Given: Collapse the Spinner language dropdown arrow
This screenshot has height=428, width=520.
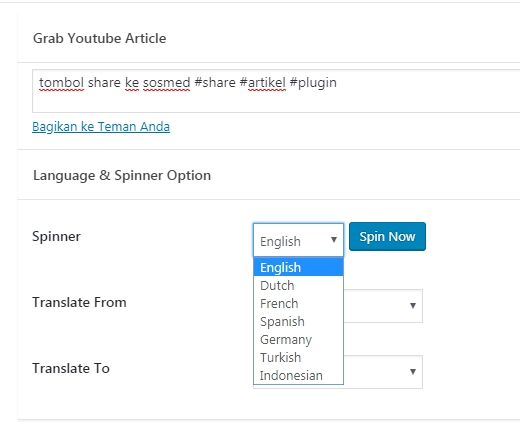Looking at the screenshot, I should 334,240.
